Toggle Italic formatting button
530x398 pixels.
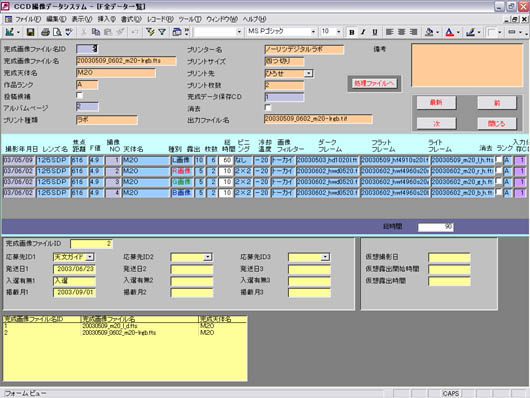pyautogui.click(x=363, y=32)
